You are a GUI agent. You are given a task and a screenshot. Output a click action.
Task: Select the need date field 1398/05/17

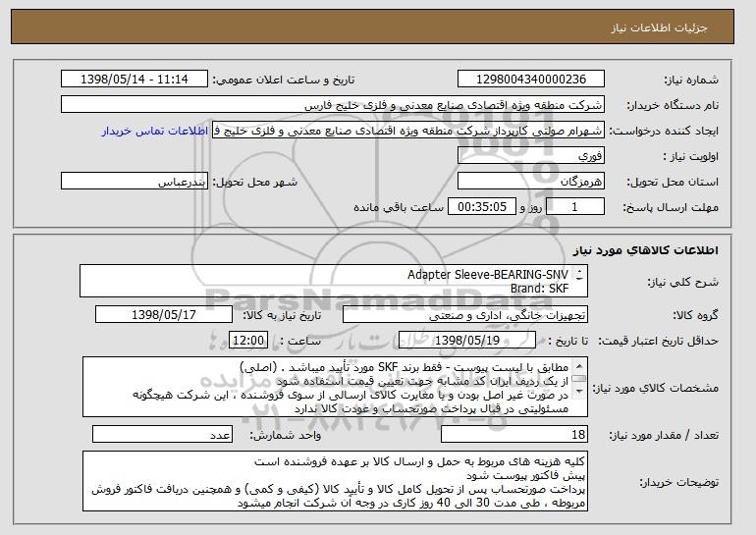(164, 315)
